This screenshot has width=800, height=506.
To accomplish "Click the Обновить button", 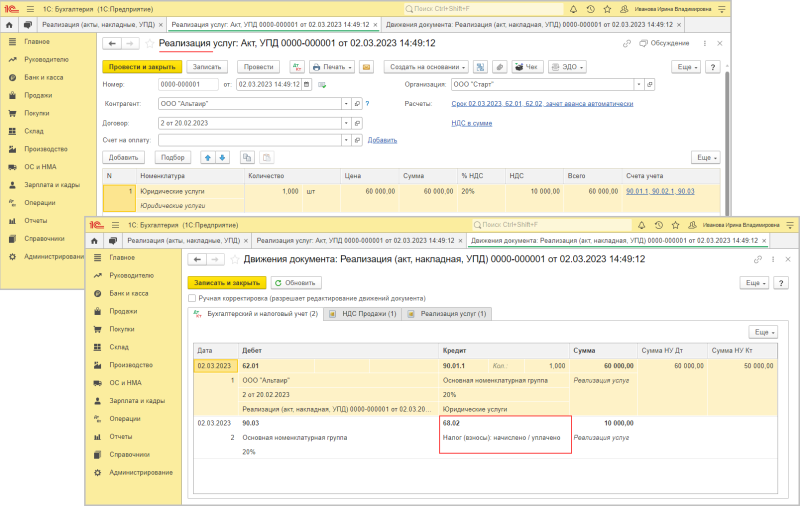I will coord(296,283).
